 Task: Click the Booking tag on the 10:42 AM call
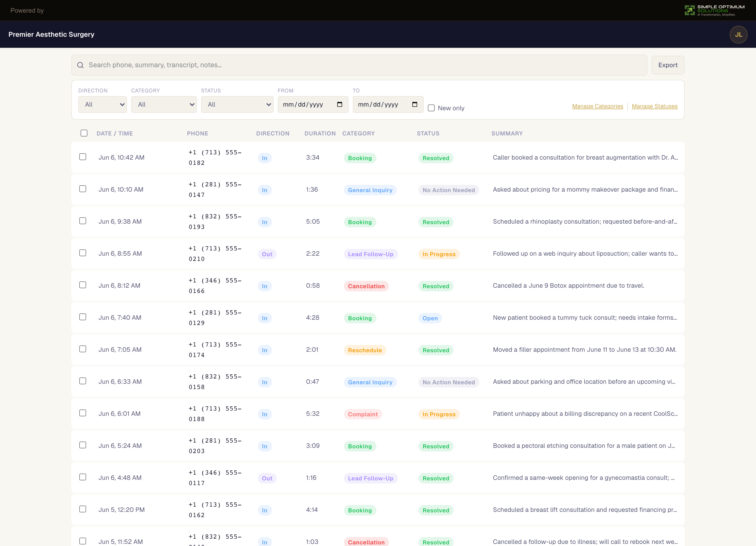[x=360, y=158]
